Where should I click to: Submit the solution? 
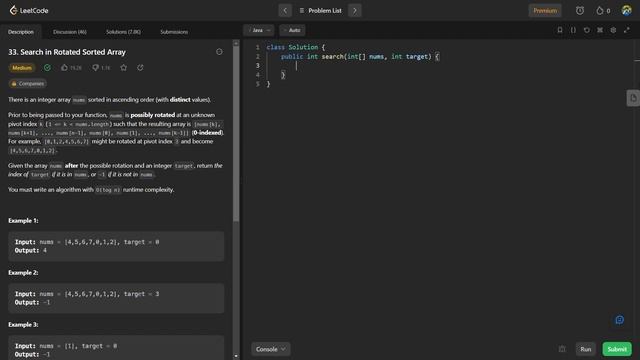point(617,349)
